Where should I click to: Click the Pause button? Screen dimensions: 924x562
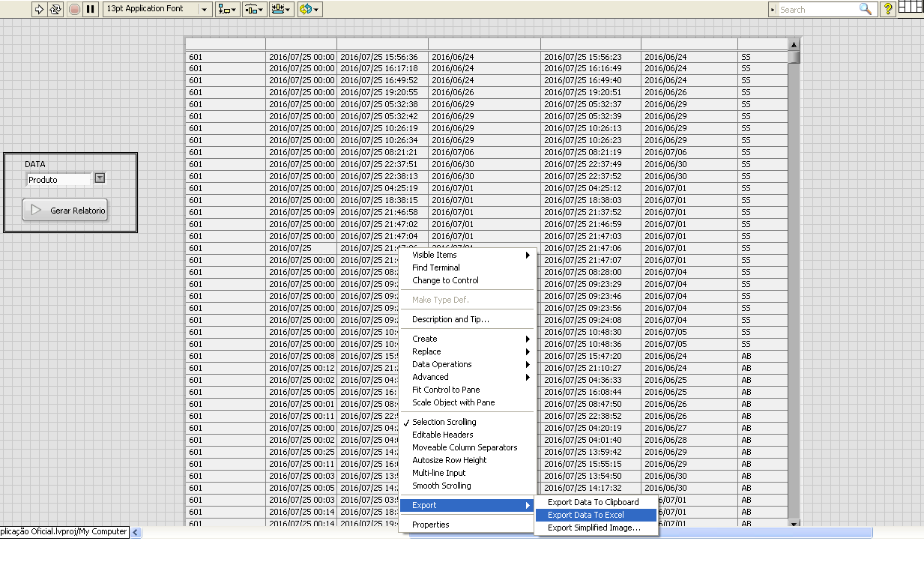[x=90, y=9]
